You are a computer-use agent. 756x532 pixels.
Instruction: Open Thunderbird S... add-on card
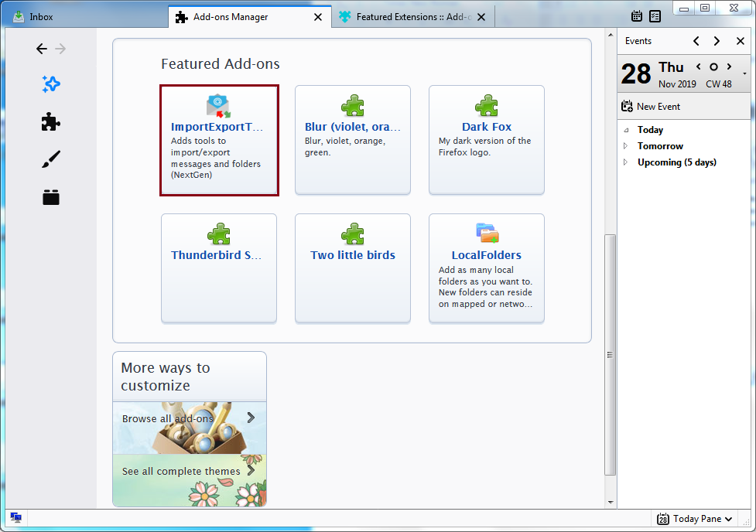tap(219, 268)
